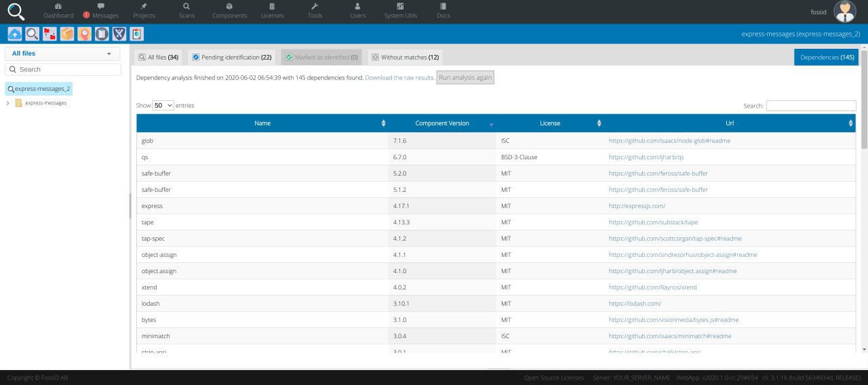868x385 pixels.
Task: Open the isaacs/minimatch readme link
Action: [x=670, y=336]
